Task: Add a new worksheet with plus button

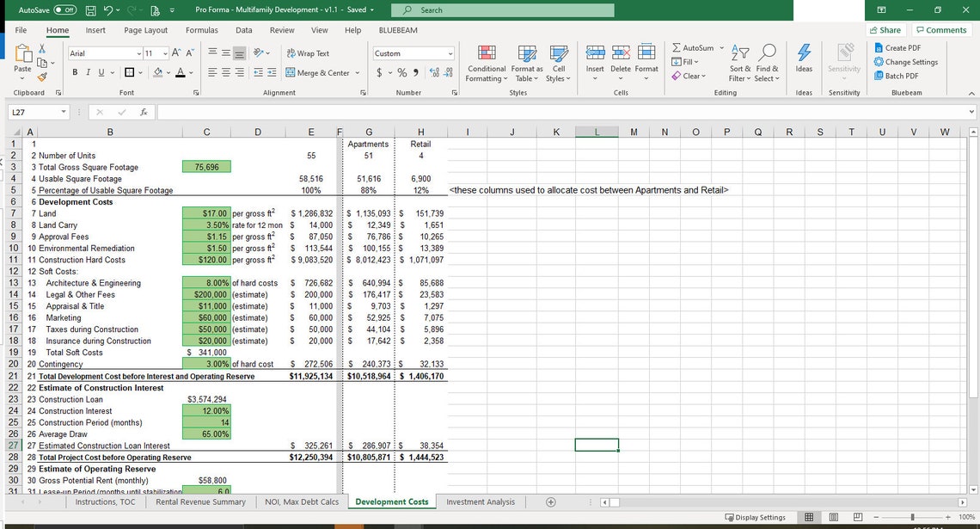Action: click(549, 501)
